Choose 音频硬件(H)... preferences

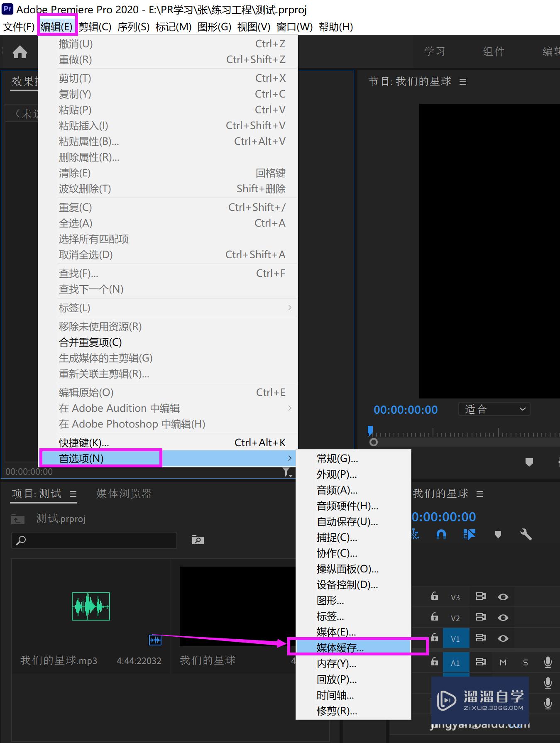(353, 506)
